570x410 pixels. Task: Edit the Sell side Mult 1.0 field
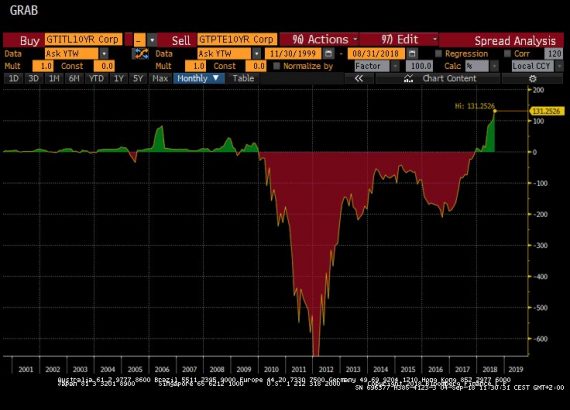pos(195,66)
